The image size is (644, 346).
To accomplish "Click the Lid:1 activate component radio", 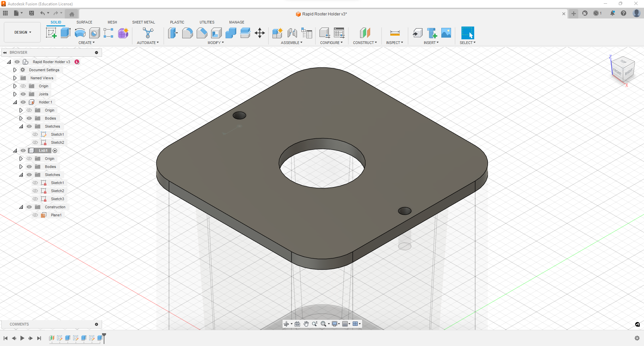I will tap(55, 150).
